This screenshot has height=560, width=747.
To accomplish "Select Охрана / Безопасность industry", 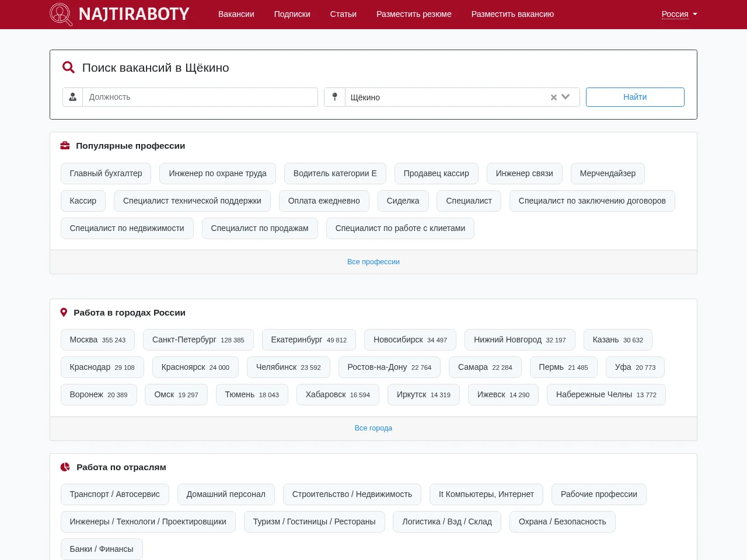I will [563, 521].
